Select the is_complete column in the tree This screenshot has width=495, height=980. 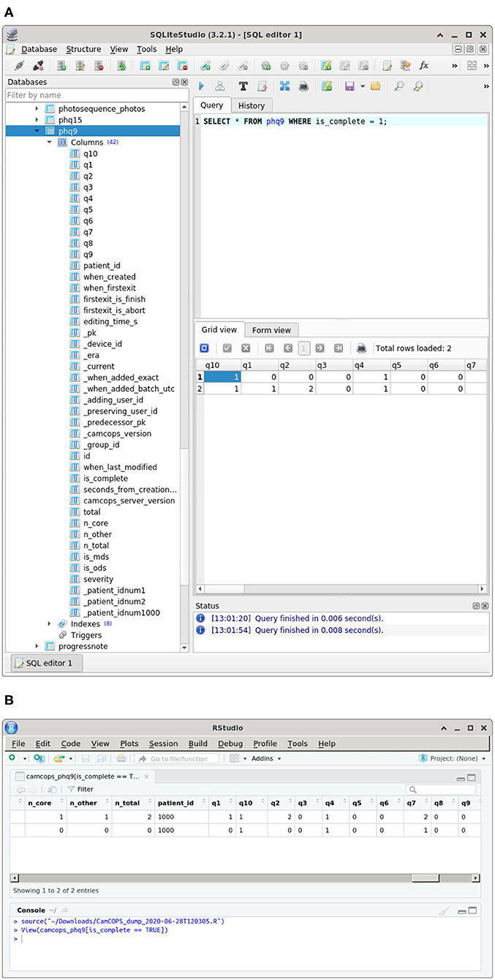(x=105, y=479)
